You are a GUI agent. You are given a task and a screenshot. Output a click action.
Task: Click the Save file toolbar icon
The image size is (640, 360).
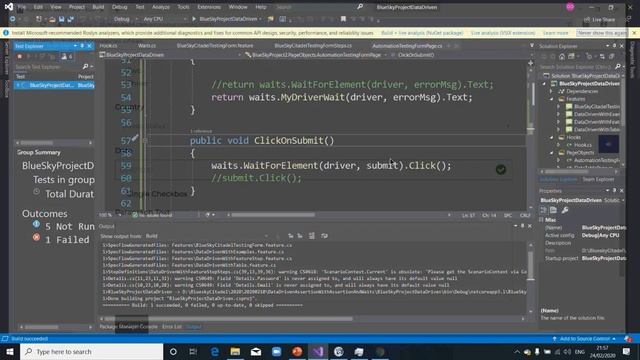(x=61, y=19)
